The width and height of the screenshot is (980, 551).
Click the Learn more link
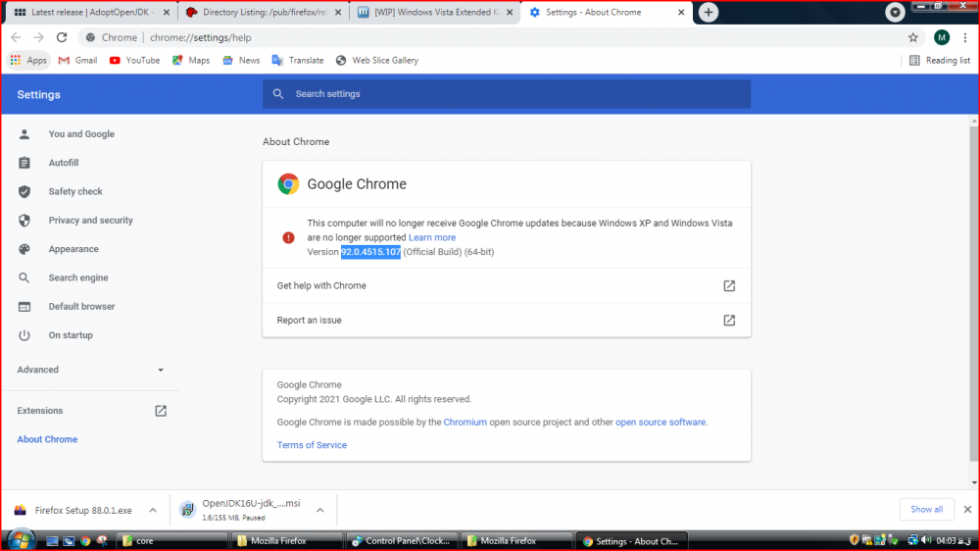pyautogui.click(x=432, y=237)
